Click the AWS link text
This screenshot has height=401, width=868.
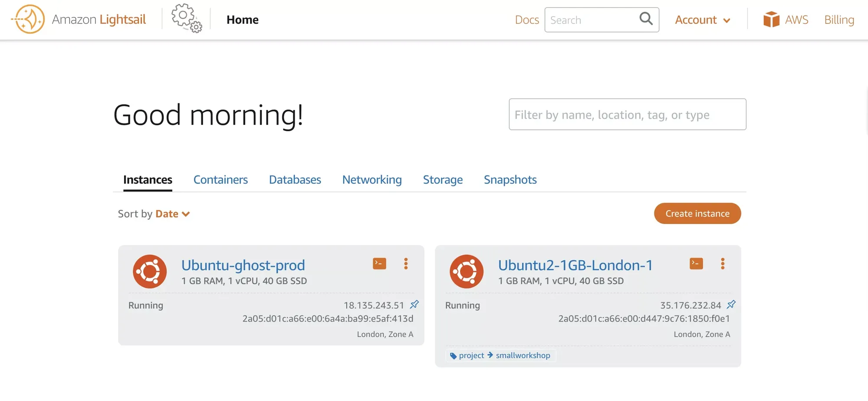[x=796, y=20]
